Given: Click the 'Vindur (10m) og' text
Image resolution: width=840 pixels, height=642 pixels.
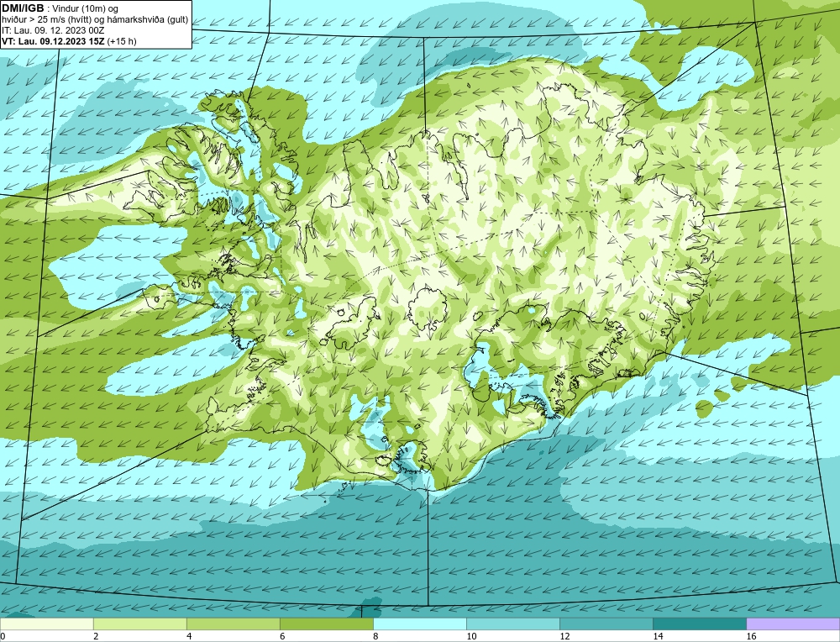Looking at the screenshot, I should point(85,8).
